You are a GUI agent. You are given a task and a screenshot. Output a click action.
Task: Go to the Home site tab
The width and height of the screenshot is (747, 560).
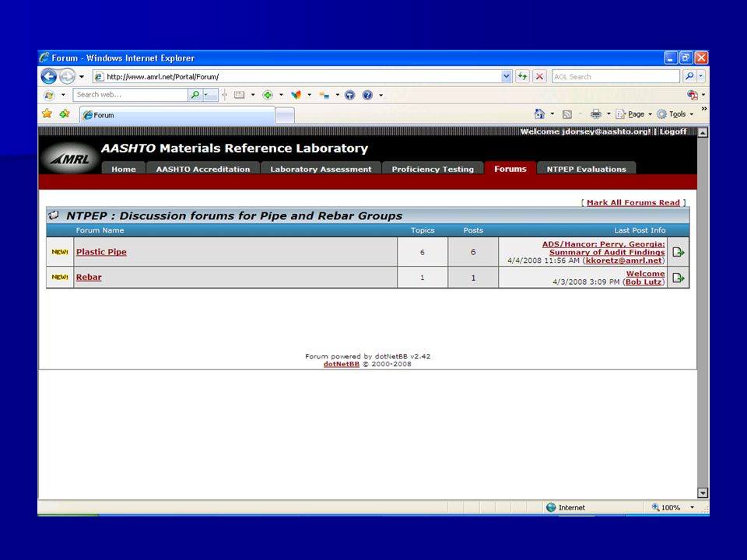point(124,169)
